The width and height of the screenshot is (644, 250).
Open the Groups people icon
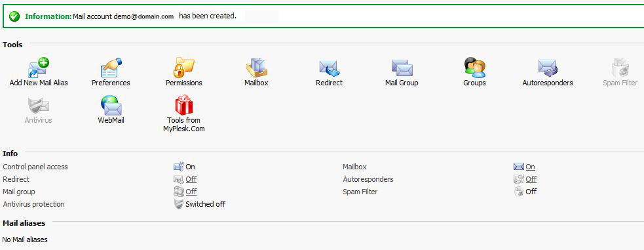(475, 68)
